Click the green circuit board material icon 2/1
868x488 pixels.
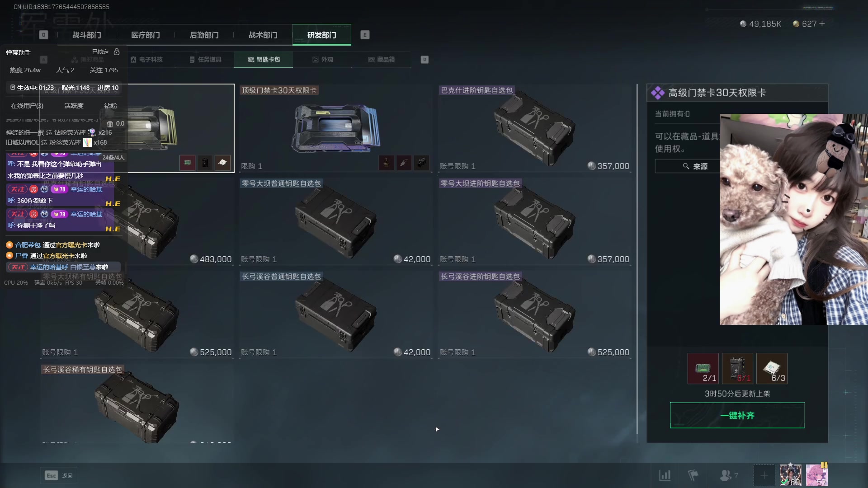coord(703,369)
